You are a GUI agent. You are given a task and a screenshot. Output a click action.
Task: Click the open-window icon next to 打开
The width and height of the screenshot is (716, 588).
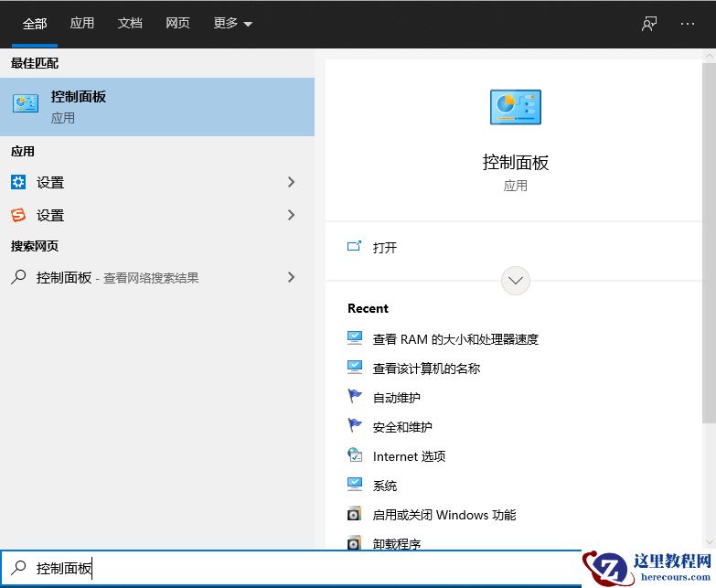(x=355, y=247)
